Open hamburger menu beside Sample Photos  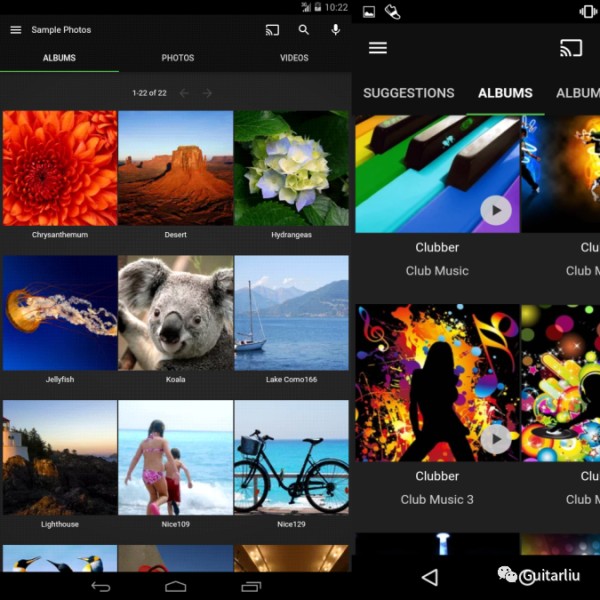(x=15, y=30)
